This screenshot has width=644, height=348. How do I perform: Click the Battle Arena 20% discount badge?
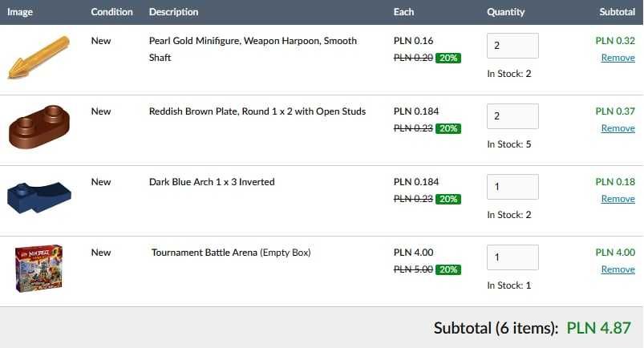pyautogui.click(x=448, y=269)
